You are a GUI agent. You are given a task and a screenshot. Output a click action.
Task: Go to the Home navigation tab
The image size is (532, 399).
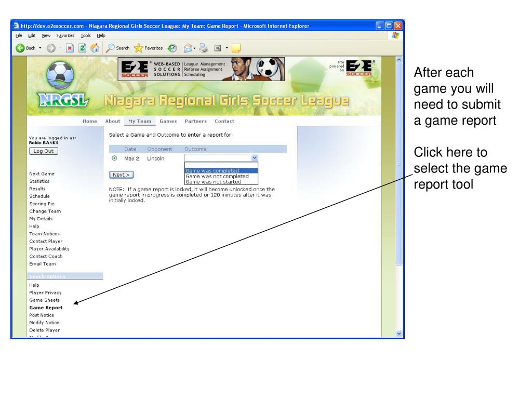(90, 121)
